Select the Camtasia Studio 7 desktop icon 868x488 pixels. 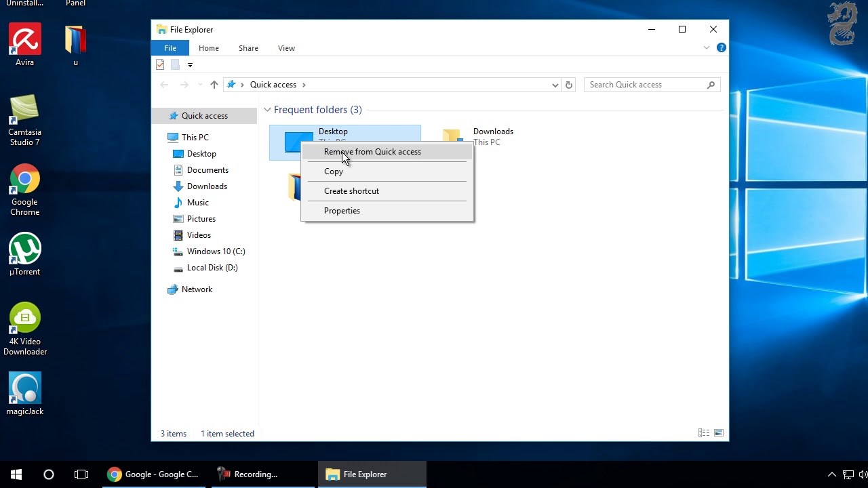25,121
